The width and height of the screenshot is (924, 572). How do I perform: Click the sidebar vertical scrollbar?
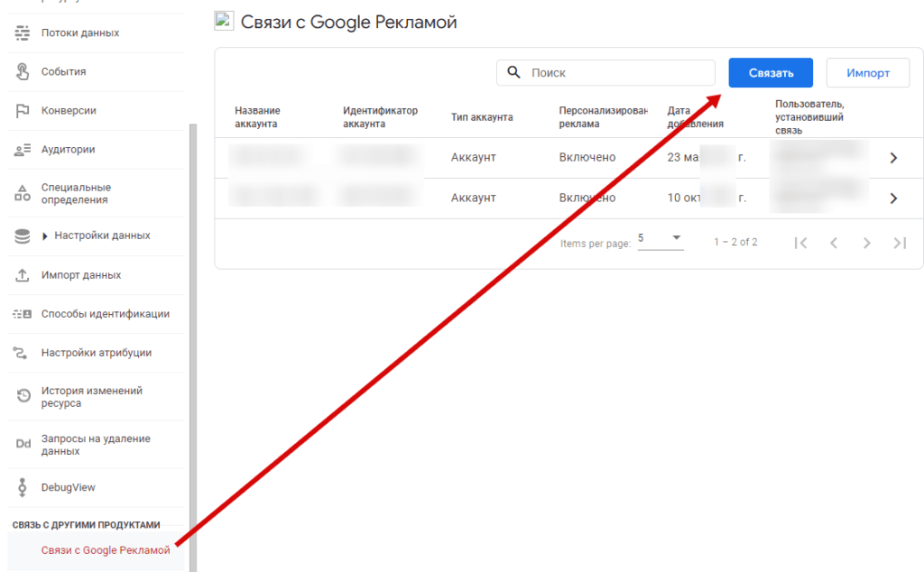[x=193, y=347]
